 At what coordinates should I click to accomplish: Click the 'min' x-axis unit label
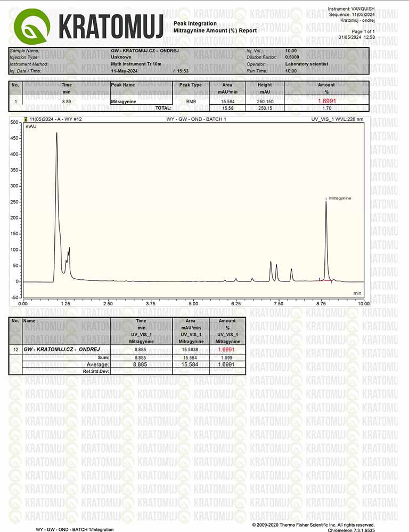(357, 293)
